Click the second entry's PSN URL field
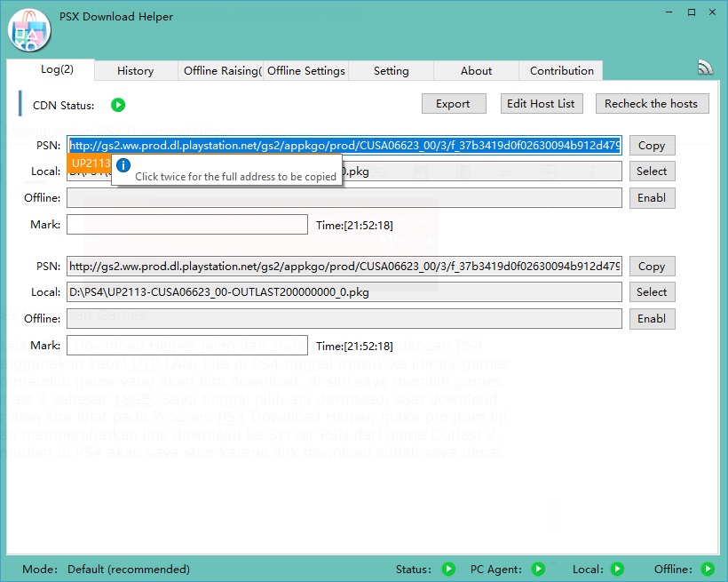This screenshot has height=582, width=728. click(x=344, y=267)
